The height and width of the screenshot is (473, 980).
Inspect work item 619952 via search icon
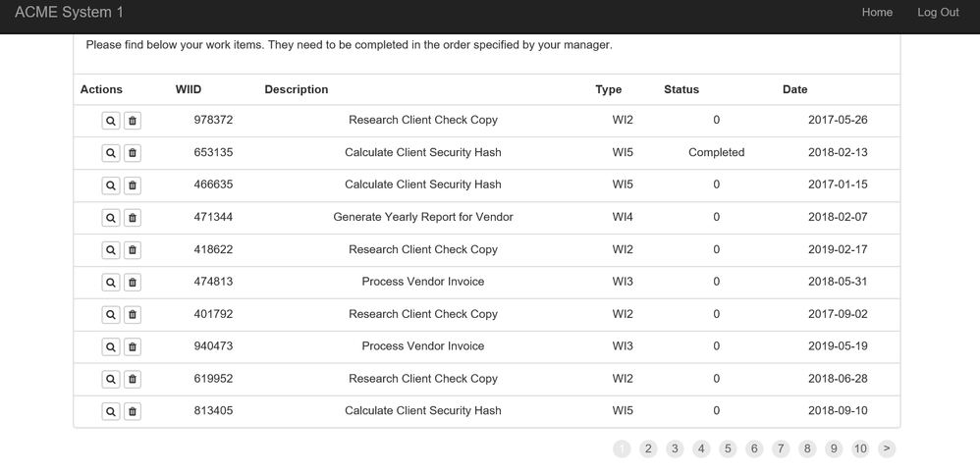pyautogui.click(x=111, y=380)
